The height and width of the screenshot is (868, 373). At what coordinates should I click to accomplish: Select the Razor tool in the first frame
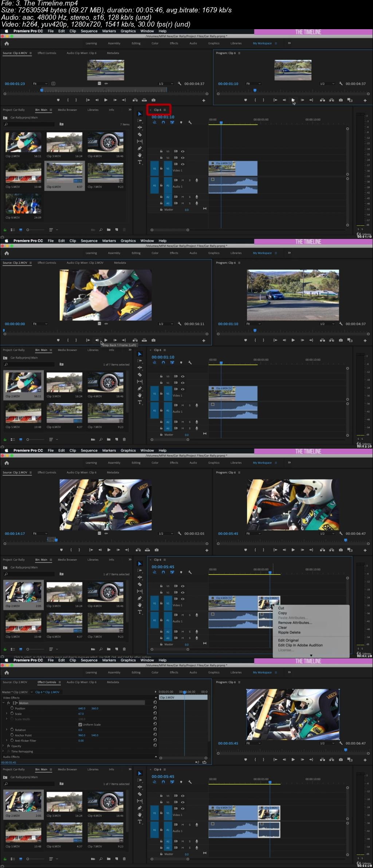click(140, 134)
